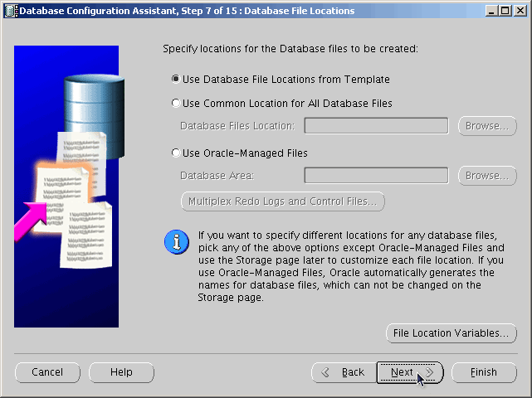The width and height of the screenshot is (532, 398).
Task: Open Multiplex Redo Logs and Control Files
Action: click(x=282, y=201)
